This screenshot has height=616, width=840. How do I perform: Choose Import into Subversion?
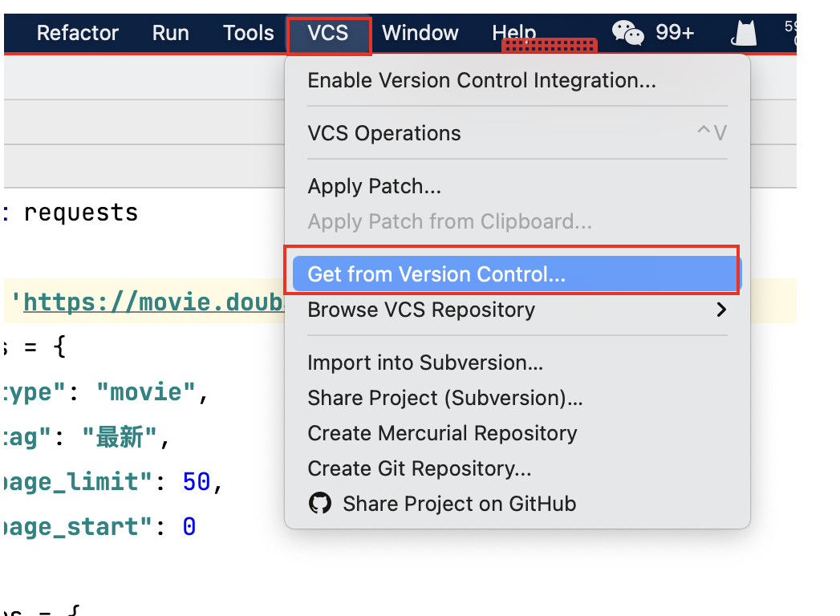pyautogui.click(x=425, y=363)
